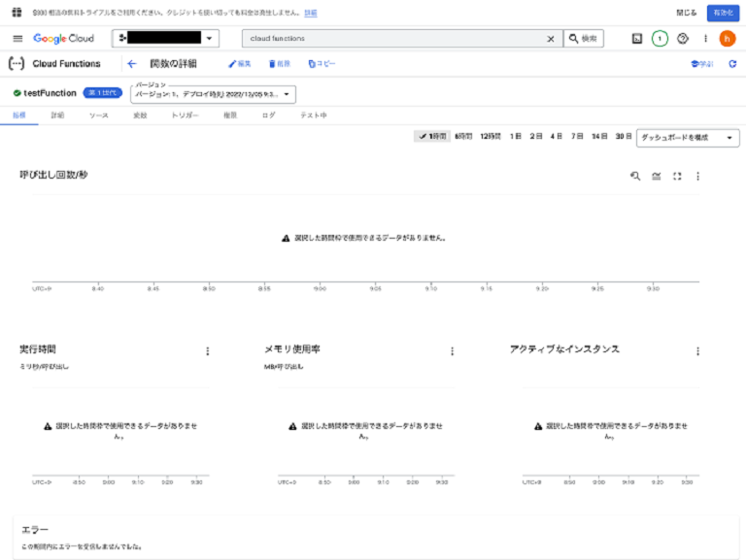Viewport: 746px width, 560px height.
Task: Click the アクティブなインスタンス chart title
Action: (x=564, y=349)
